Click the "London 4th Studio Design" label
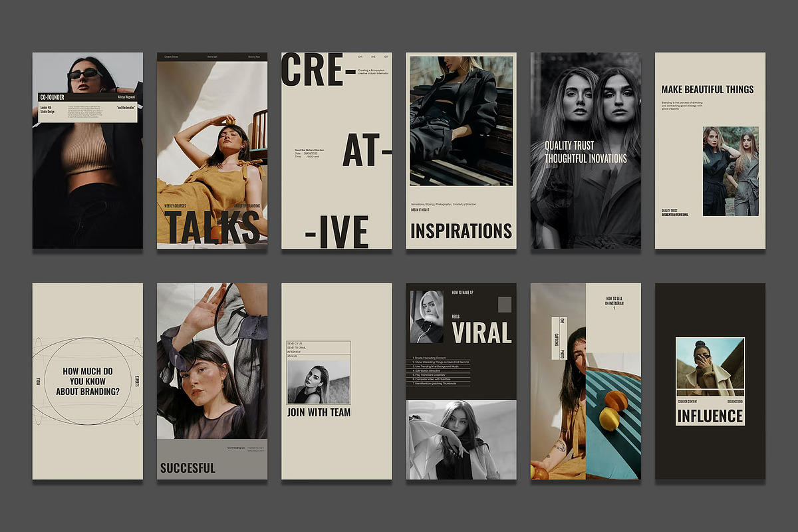 coord(49,110)
